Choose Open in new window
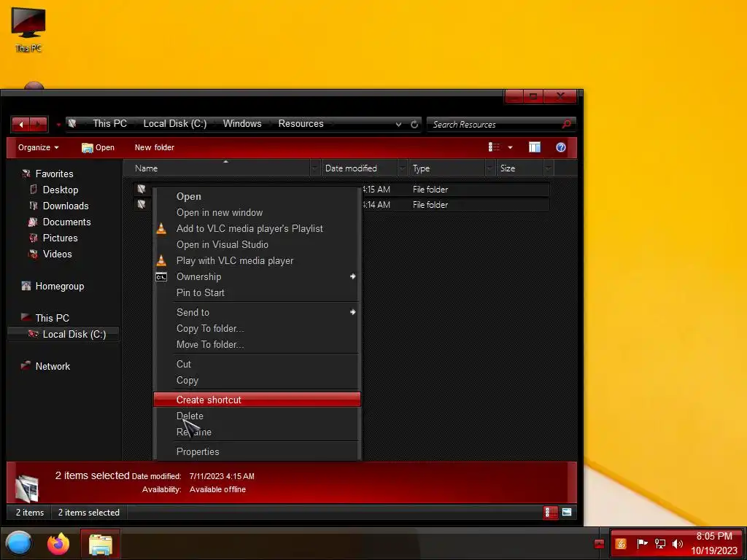The width and height of the screenshot is (747, 560). point(257,212)
